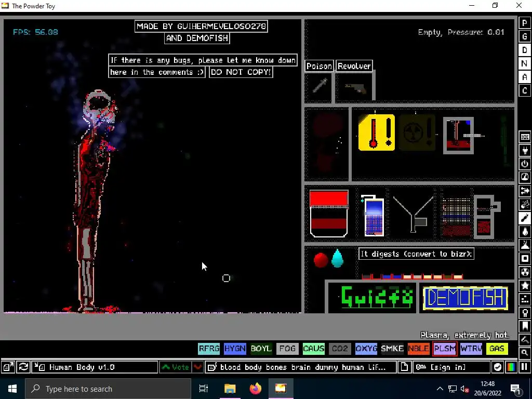Select the Game of Life category
The width and height of the screenshot is (532, 399).
[525, 299]
